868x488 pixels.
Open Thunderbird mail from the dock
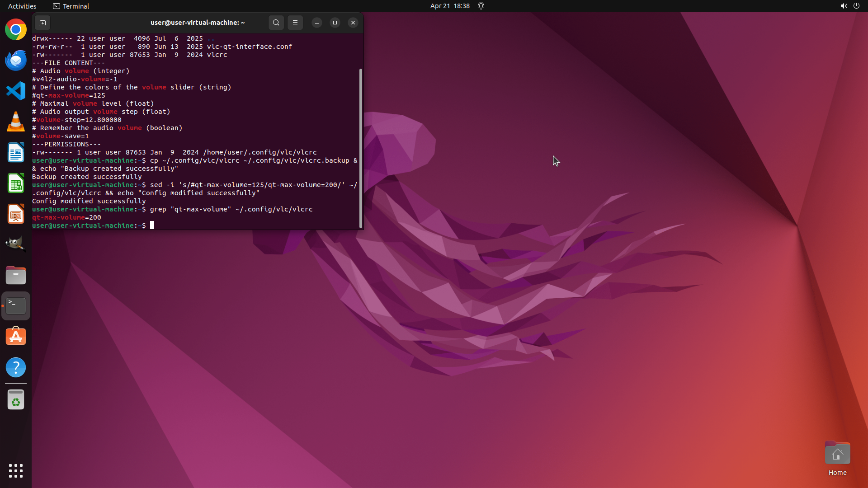[16, 61]
